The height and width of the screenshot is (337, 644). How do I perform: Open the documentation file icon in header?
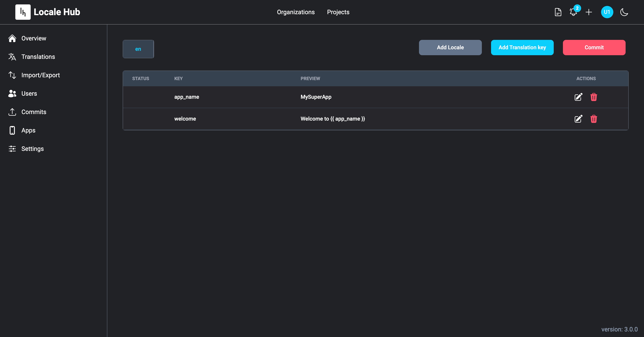(558, 12)
